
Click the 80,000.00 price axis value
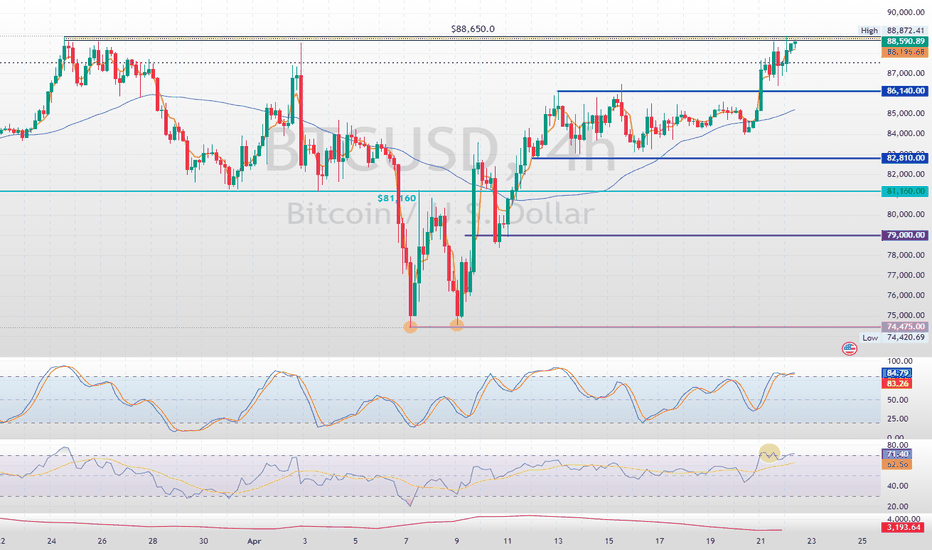click(905, 214)
